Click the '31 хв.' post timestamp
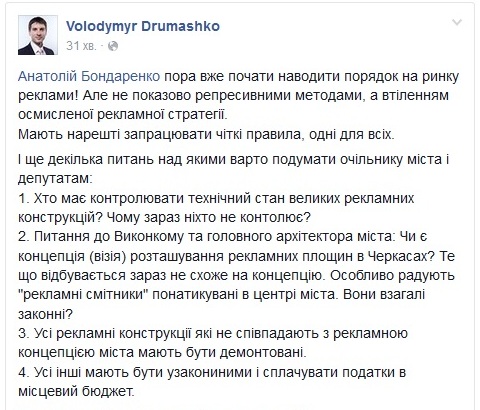 (x=81, y=46)
